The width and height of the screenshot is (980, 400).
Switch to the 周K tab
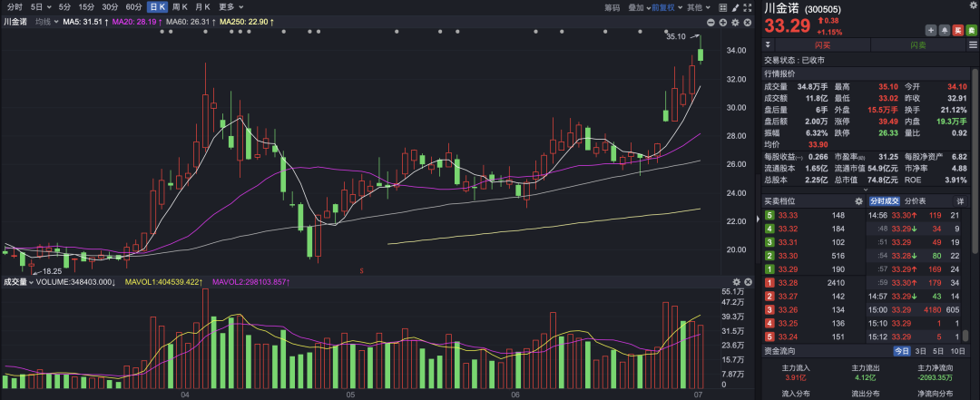click(x=181, y=7)
